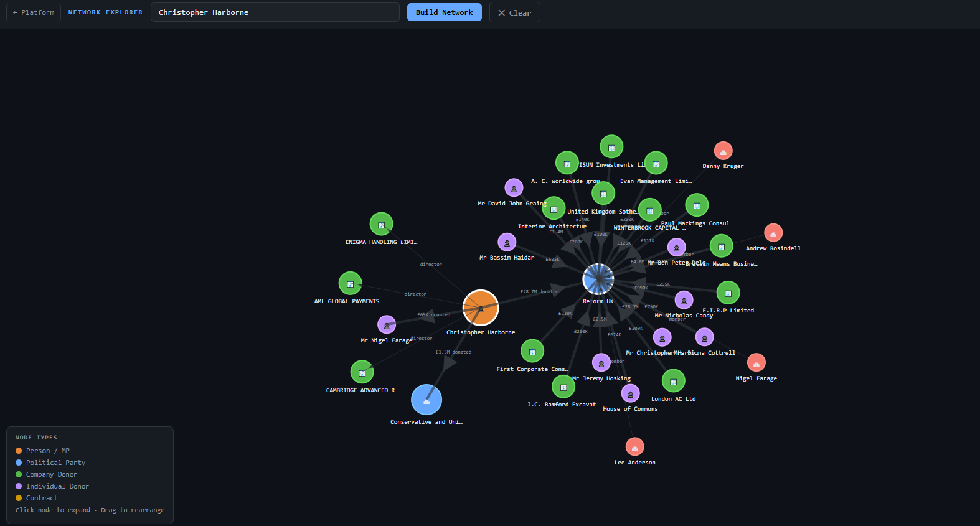Click the £230K edge label
Viewport: 980px width, 526px height.
(x=565, y=313)
